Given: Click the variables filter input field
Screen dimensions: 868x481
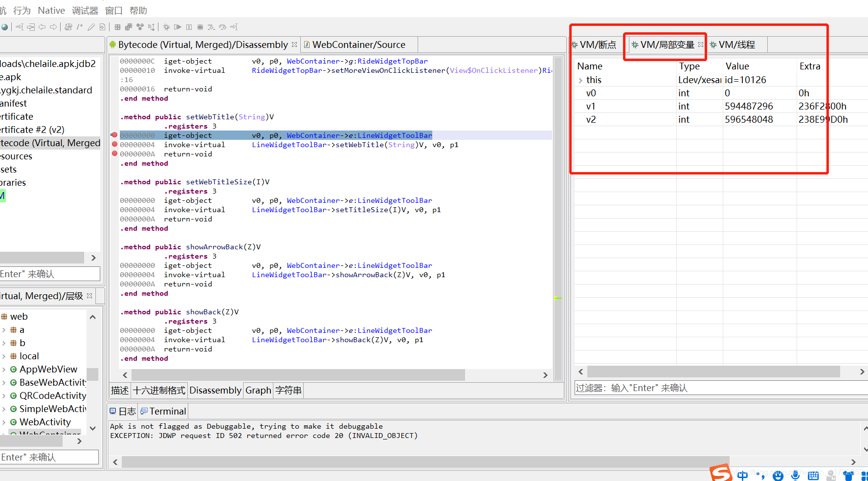Looking at the screenshot, I should coord(721,388).
